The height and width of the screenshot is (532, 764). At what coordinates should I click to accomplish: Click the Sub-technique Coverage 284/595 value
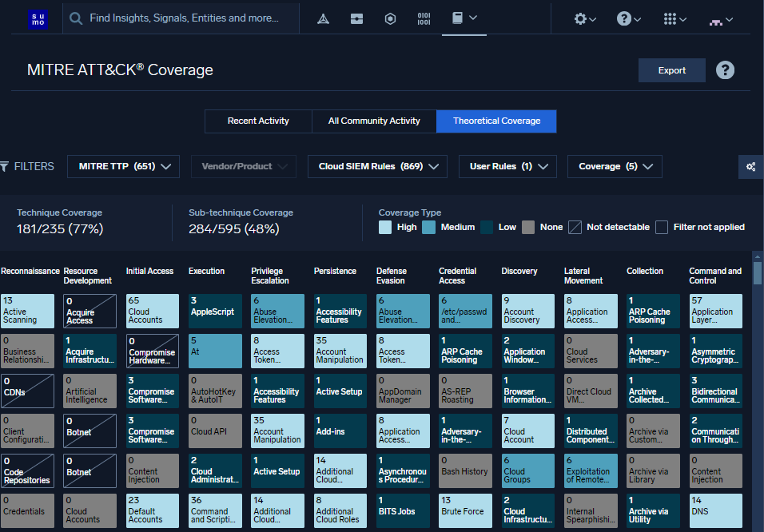tap(234, 229)
